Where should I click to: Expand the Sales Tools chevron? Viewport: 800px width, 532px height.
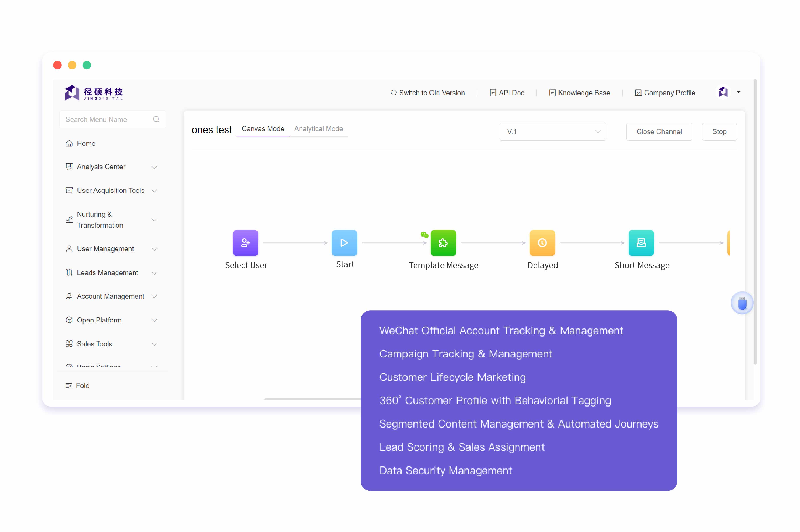[154, 344]
